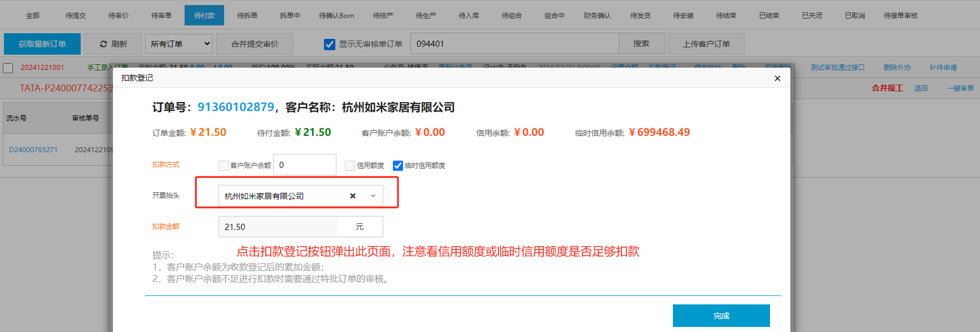
Task: Click the 获取最新订单 button
Action: [42, 44]
